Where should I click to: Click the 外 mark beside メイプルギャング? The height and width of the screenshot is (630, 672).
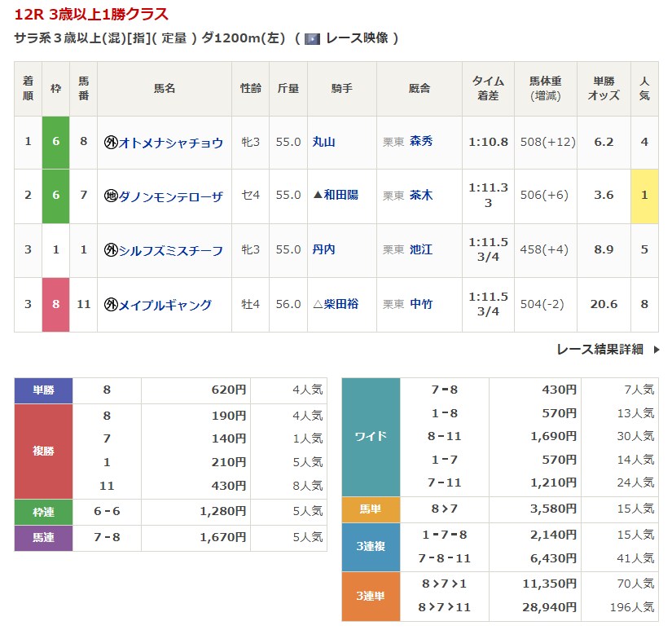tap(112, 305)
